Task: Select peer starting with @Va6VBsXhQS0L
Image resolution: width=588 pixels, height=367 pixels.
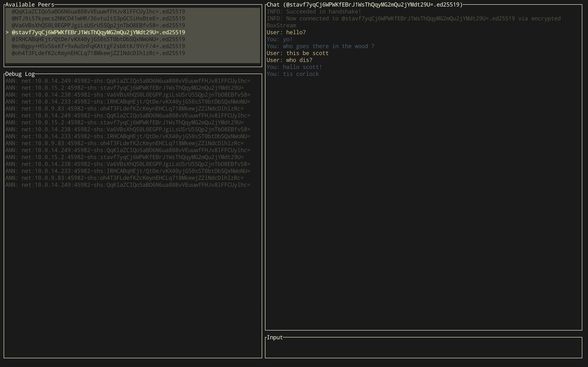Action: [98, 25]
